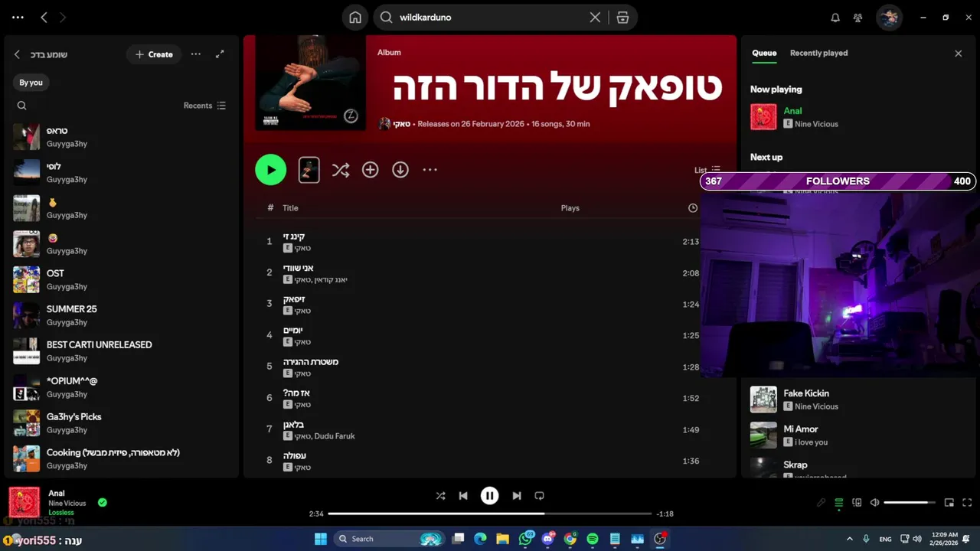
Task: Open the *OPIUM^^@ playlist
Action: tap(122, 387)
